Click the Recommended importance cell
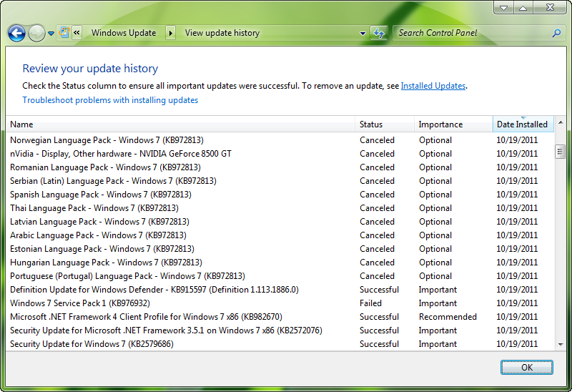 448,317
